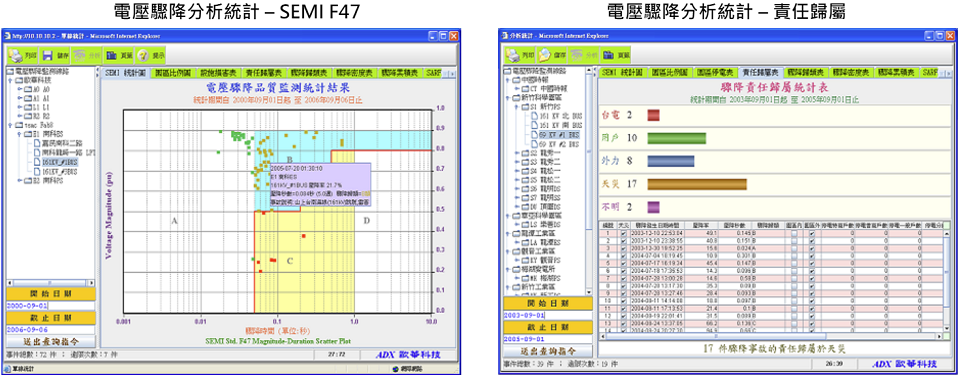Click the yellow question mark help icon
This screenshot has height=377, width=960.
click(143, 56)
